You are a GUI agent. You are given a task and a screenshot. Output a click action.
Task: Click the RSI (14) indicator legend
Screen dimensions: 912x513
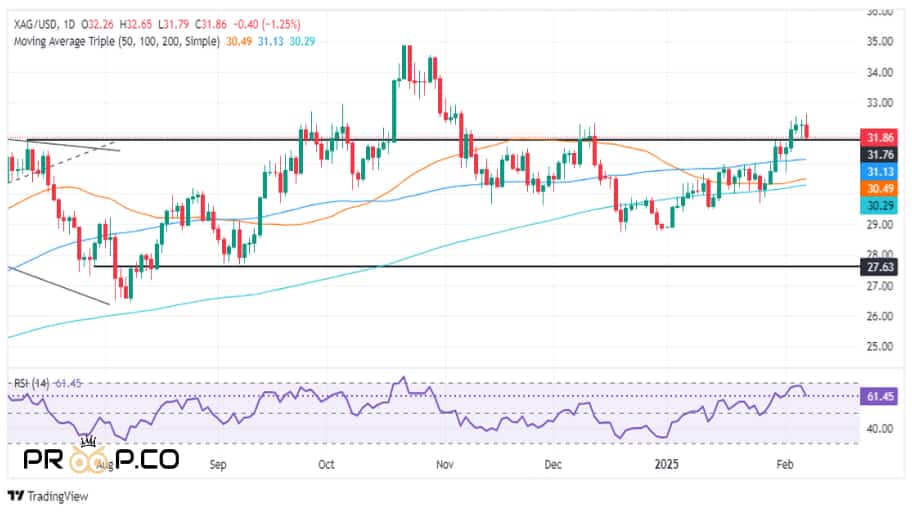31,383
